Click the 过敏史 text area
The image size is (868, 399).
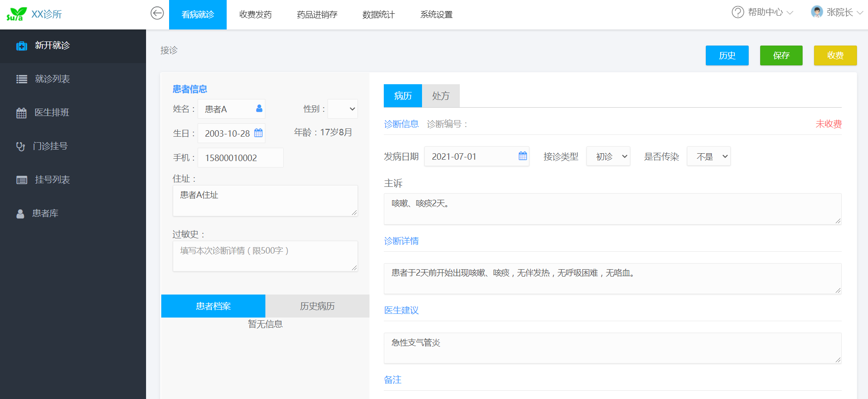coord(265,256)
